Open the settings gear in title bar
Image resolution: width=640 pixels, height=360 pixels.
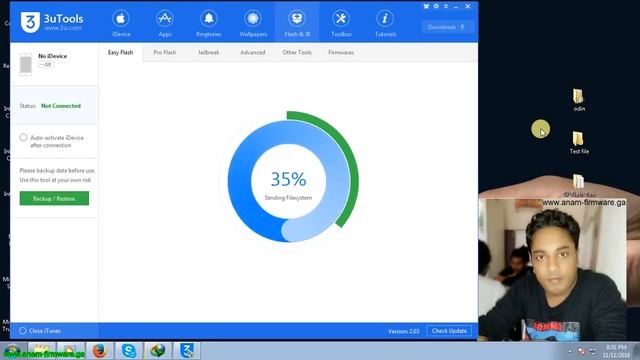[436, 6]
